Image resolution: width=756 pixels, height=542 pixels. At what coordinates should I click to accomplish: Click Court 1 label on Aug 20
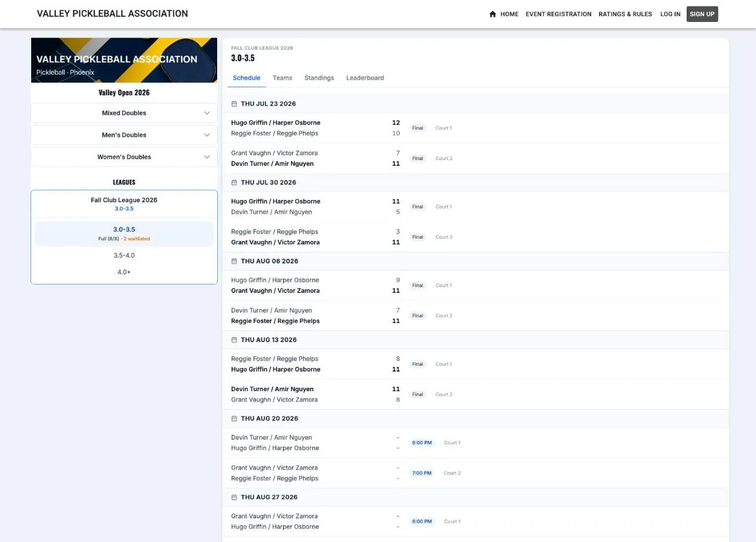click(452, 443)
